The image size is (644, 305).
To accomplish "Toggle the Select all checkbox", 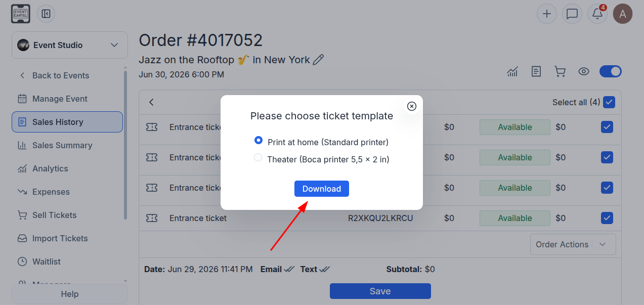I will click(609, 102).
